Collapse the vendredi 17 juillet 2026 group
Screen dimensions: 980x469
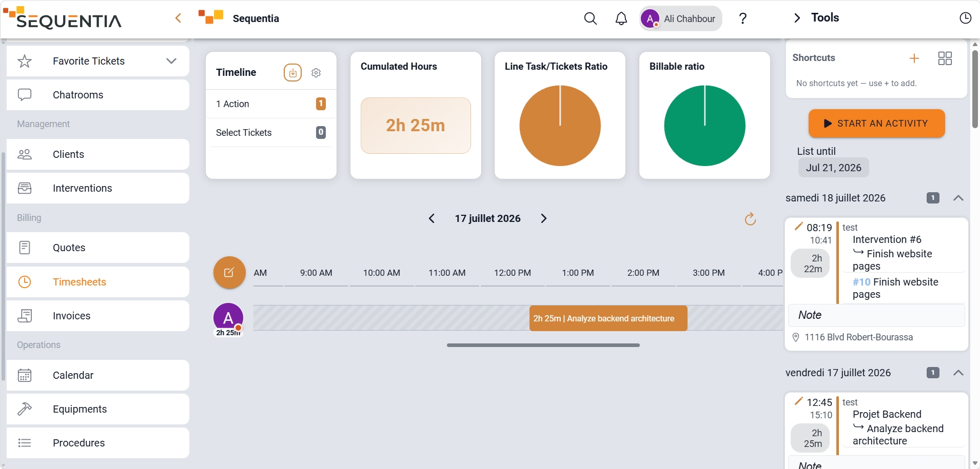[958, 373]
